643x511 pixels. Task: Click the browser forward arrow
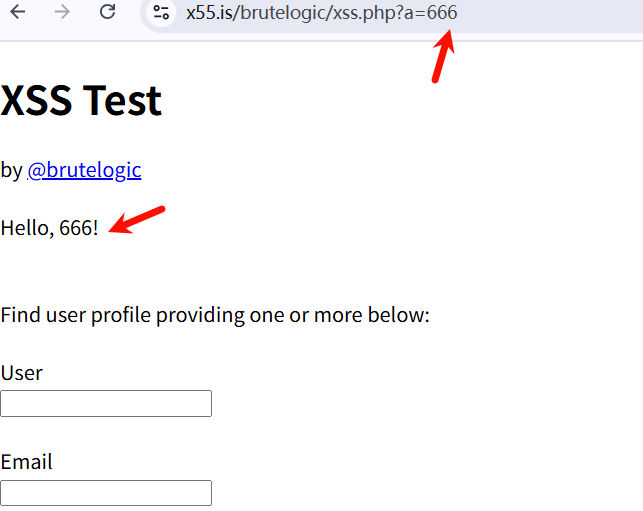click(62, 12)
